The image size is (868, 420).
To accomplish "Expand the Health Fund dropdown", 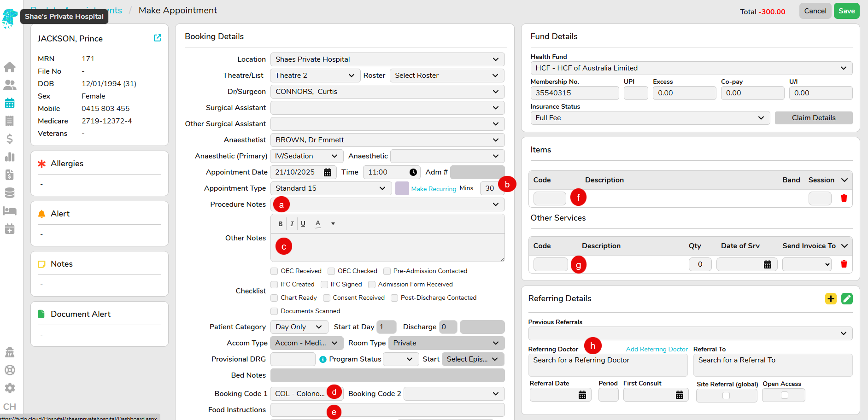I will pyautogui.click(x=691, y=68).
